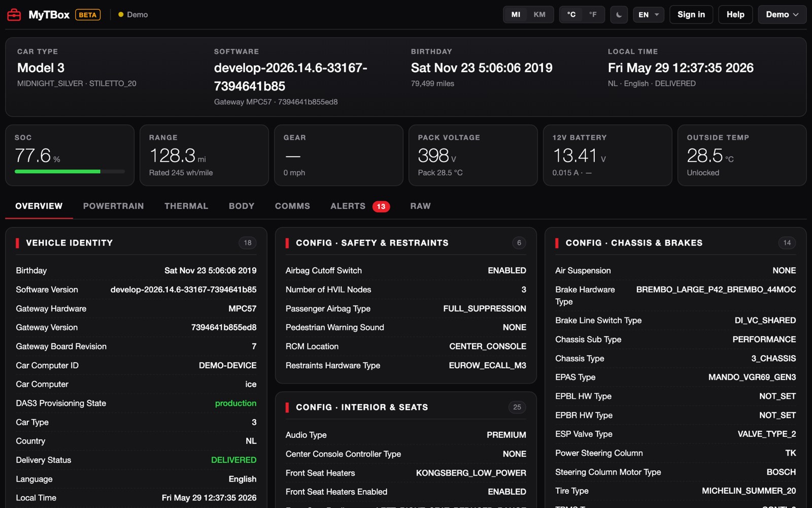Screen dimensions: 812x508
Task: Open the Help page
Action: pos(735,15)
